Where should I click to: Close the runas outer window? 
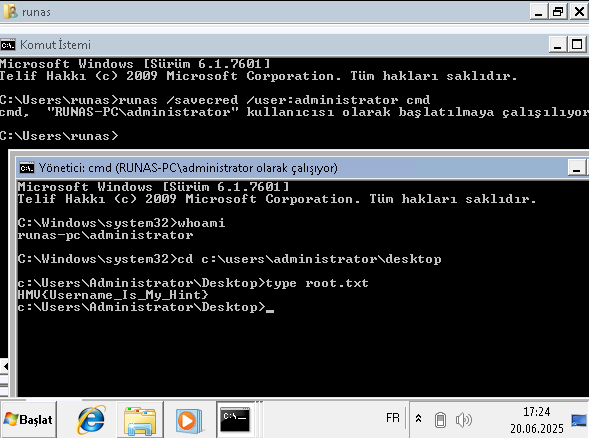click(x=579, y=12)
